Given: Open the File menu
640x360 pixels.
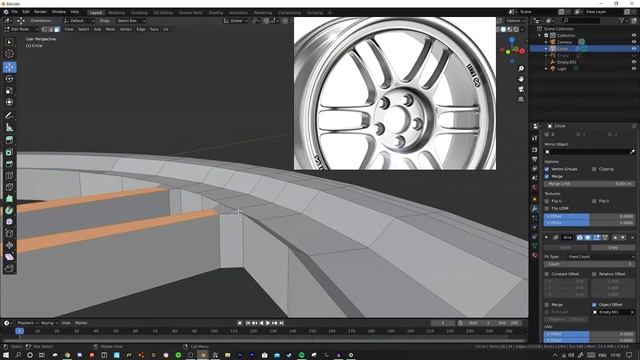Looking at the screenshot, I should click(15, 12).
